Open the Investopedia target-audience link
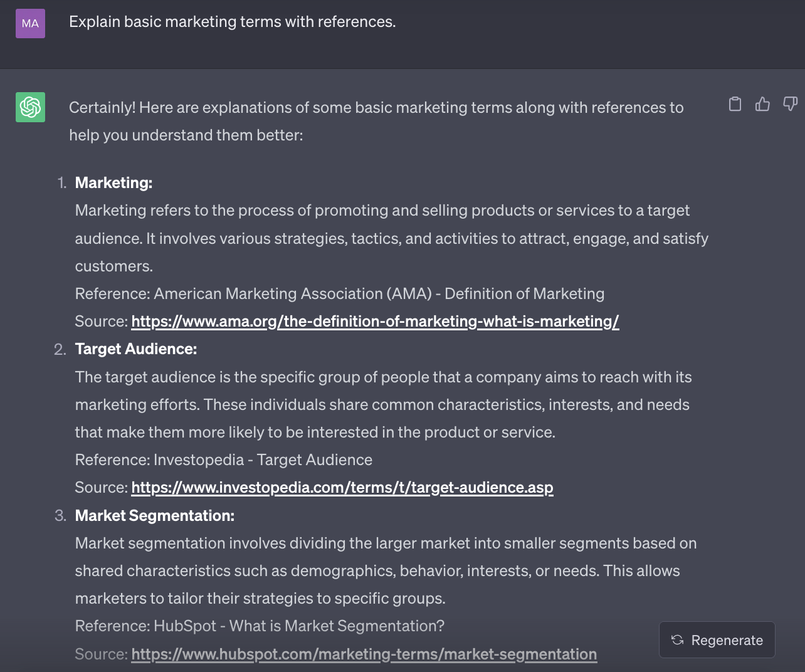 pyautogui.click(x=342, y=488)
